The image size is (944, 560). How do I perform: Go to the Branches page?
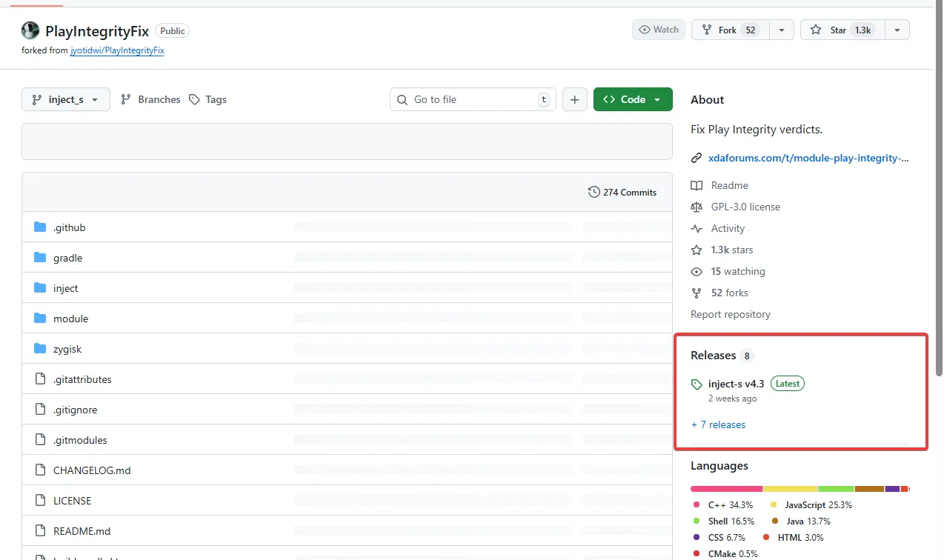tap(151, 99)
